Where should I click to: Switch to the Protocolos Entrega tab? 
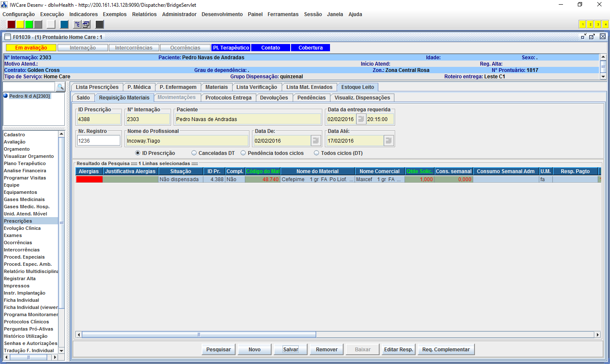tap(228, 98)
